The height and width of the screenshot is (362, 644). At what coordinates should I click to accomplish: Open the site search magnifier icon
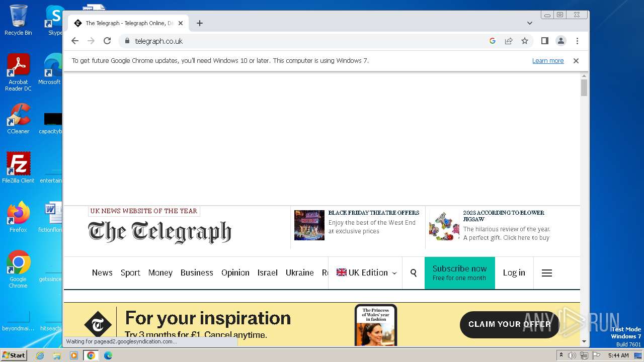[x=414, y=273]
